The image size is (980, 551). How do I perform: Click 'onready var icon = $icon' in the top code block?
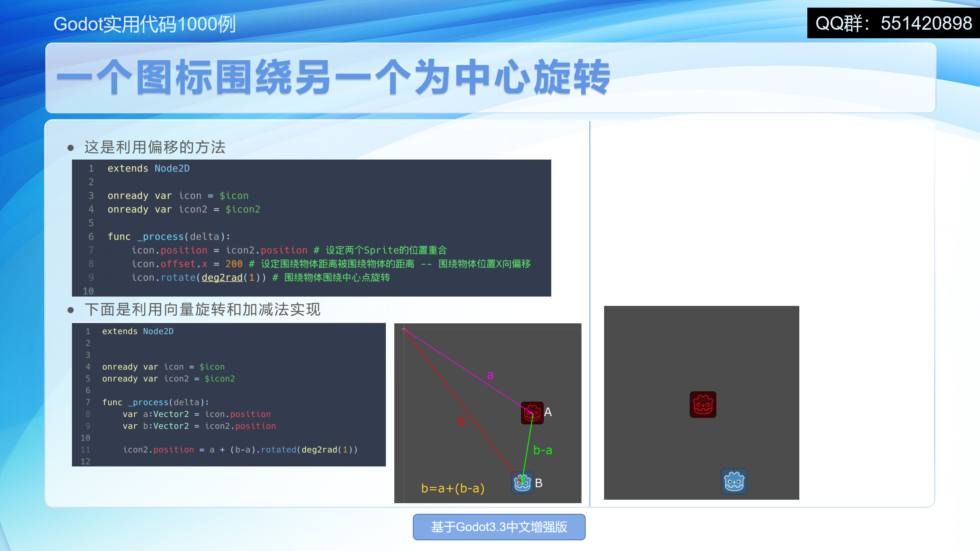pyautogui.click(x=178, y=196)
